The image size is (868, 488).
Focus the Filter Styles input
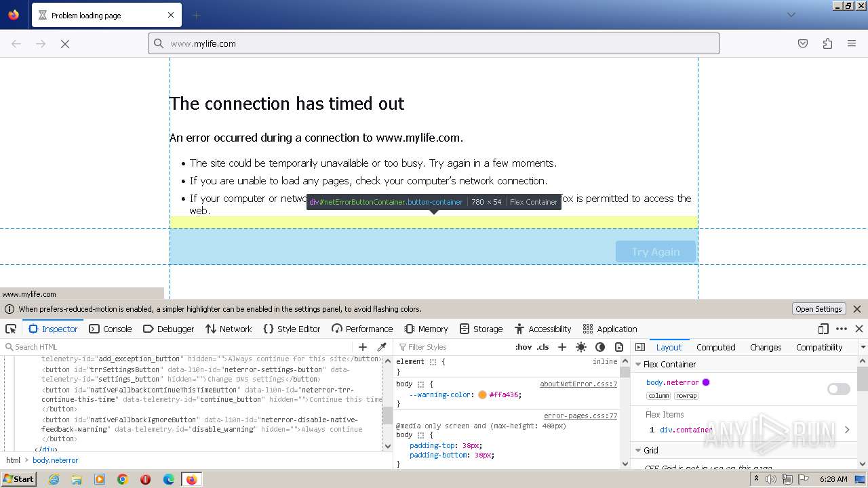pos(453,347)
